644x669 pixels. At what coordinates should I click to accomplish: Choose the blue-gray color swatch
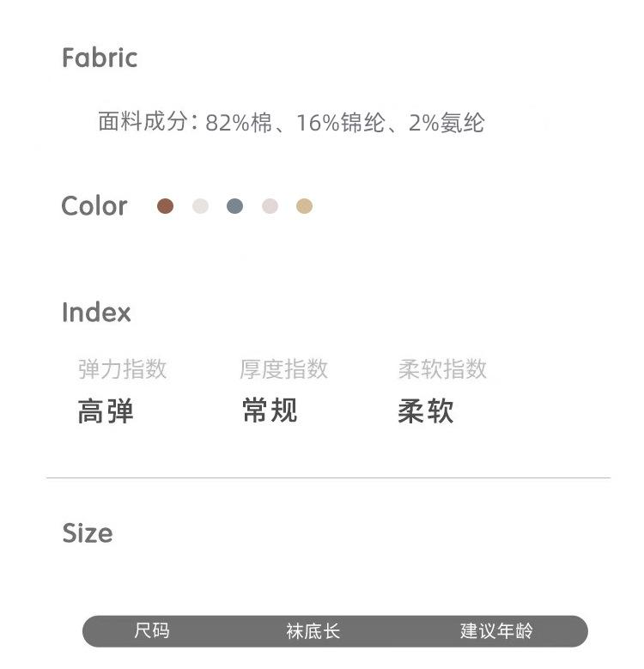235,206
